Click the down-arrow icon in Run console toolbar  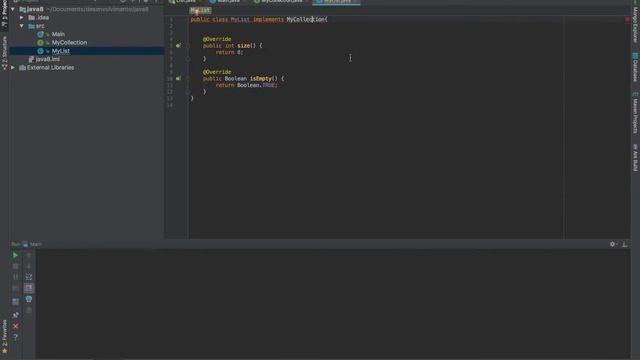(29, 266)
